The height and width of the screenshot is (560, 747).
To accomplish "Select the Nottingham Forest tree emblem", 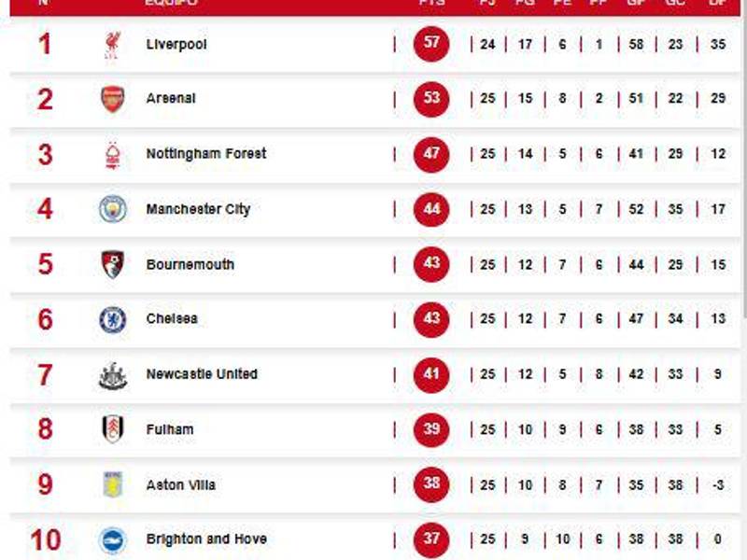I will click(x=111, y=153).
